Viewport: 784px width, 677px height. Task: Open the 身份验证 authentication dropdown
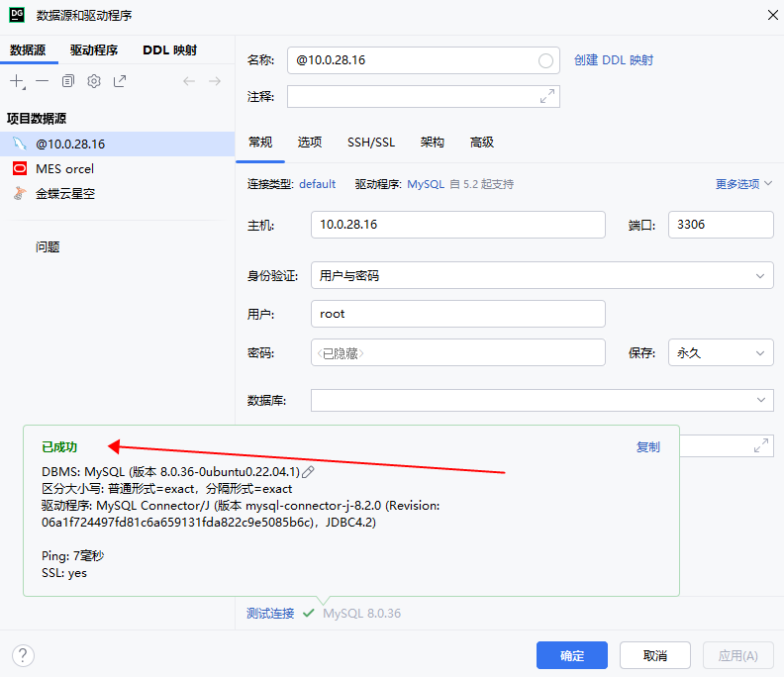[540, 275]
